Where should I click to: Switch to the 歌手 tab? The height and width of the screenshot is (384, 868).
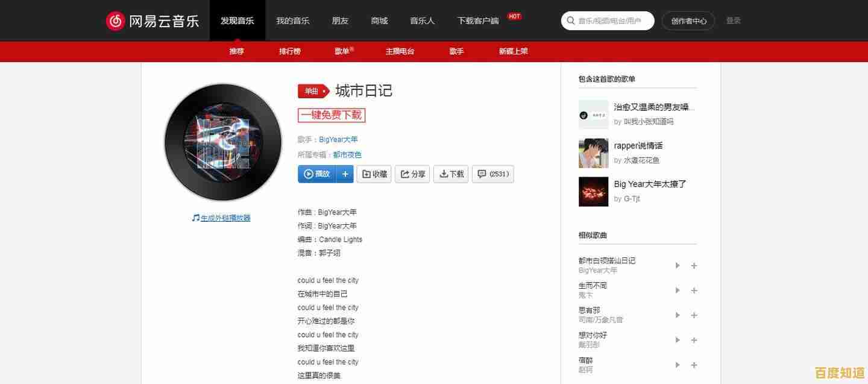(x=456, y=51)
